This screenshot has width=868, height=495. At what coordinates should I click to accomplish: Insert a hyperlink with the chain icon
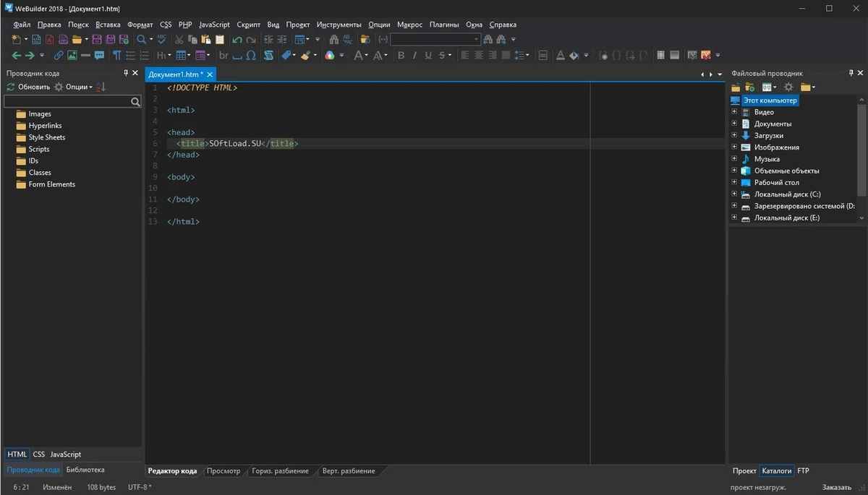point(58,55)
